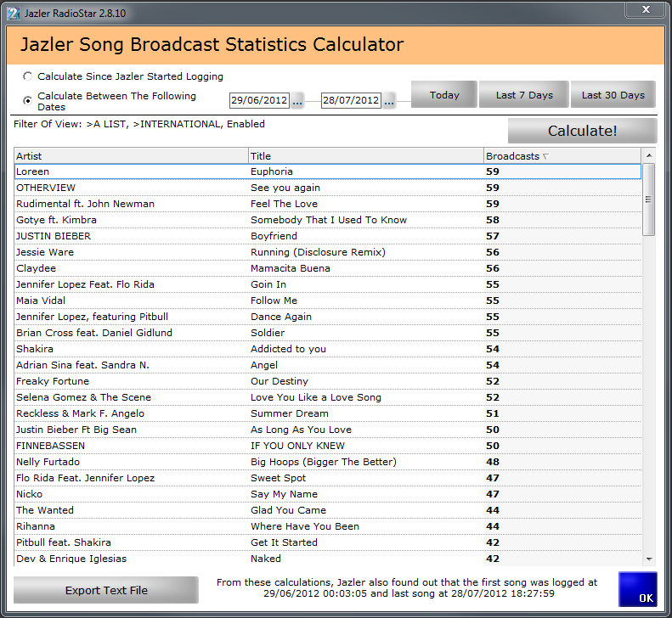Click the Last 7 Days button
This screenshot has height=618, width=672.
tap(524, 94)
